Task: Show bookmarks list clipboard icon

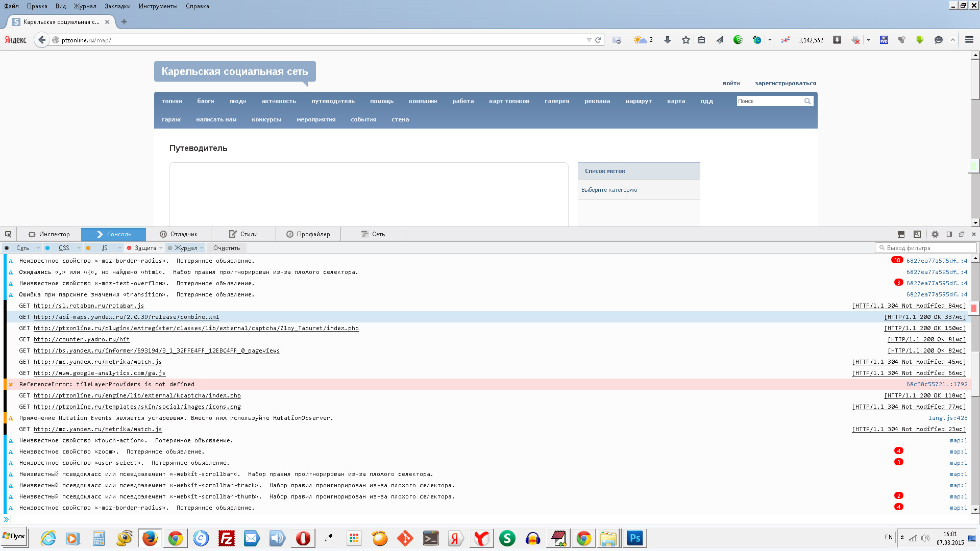Action: [701, 40]
